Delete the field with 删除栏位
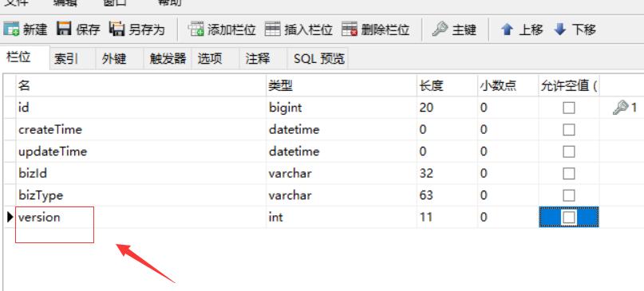 375,29
